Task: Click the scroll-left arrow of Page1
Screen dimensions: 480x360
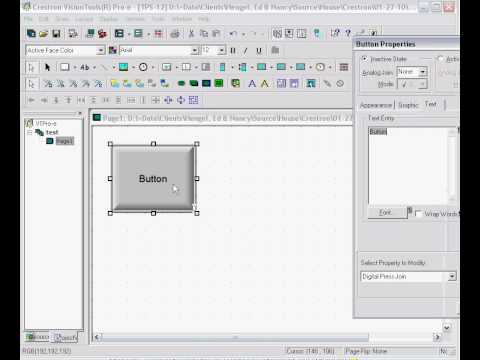Action: pos(96,337)
